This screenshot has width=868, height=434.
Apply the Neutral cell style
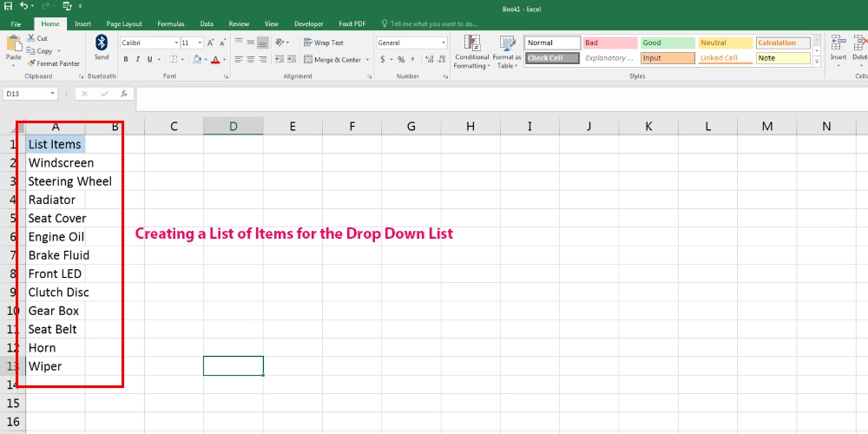(x=725, y=43)
